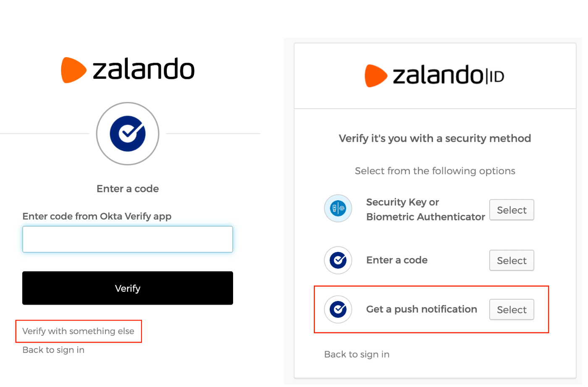Click the zalando wordmark on left form
Screen dimensions: 588x387
point(144,69)
